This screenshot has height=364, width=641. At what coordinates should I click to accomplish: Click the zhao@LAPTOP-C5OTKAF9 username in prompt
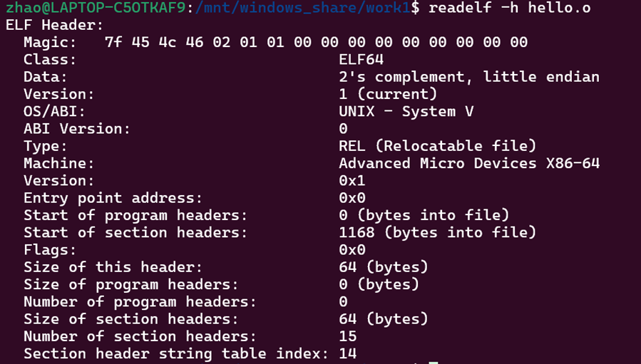coord(96,7)
